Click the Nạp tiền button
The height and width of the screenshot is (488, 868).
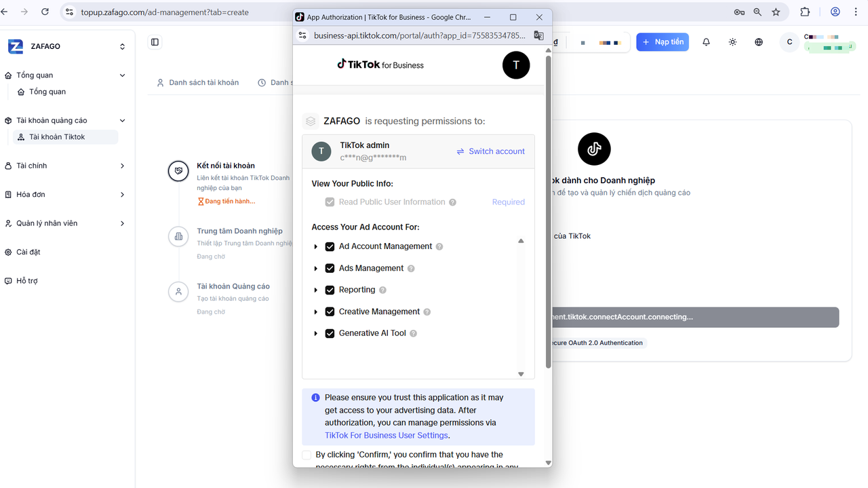(x=663, y=42)
